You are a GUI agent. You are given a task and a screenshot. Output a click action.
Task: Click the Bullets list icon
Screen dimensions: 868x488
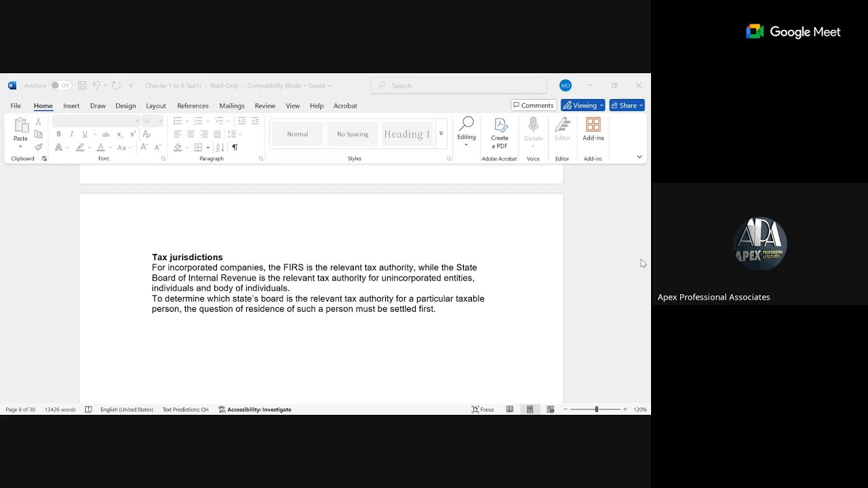tap(177, 121)
